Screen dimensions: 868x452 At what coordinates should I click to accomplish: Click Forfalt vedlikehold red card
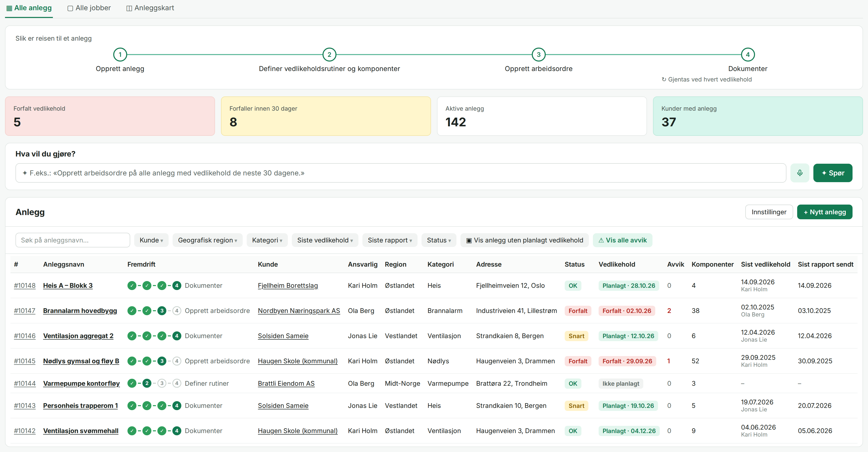tap(110, 116)
